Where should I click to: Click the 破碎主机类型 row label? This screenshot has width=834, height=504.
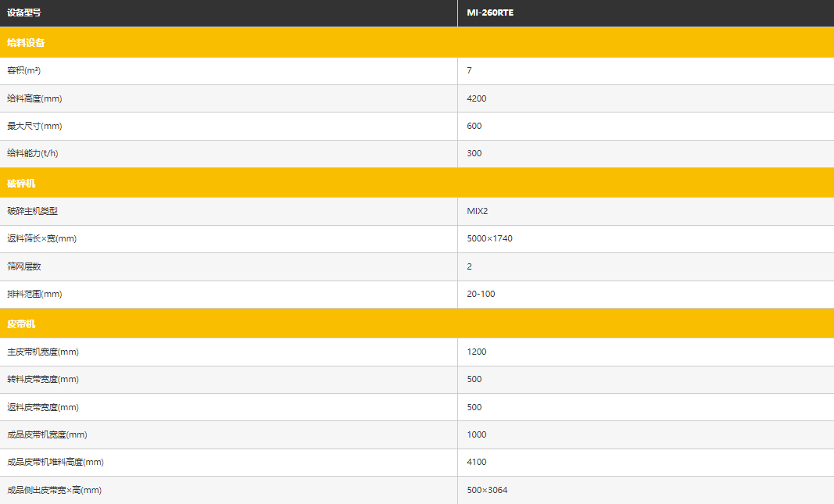[x=32, y=211]
